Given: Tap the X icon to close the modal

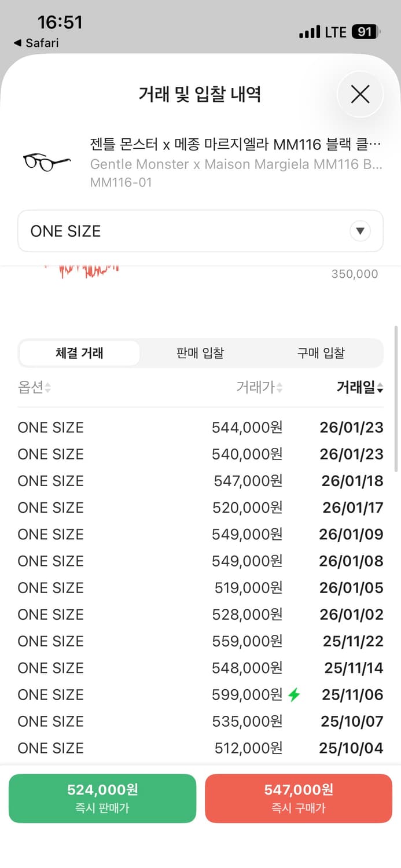Looking at the screenshot, I should (x=360, y=94).
